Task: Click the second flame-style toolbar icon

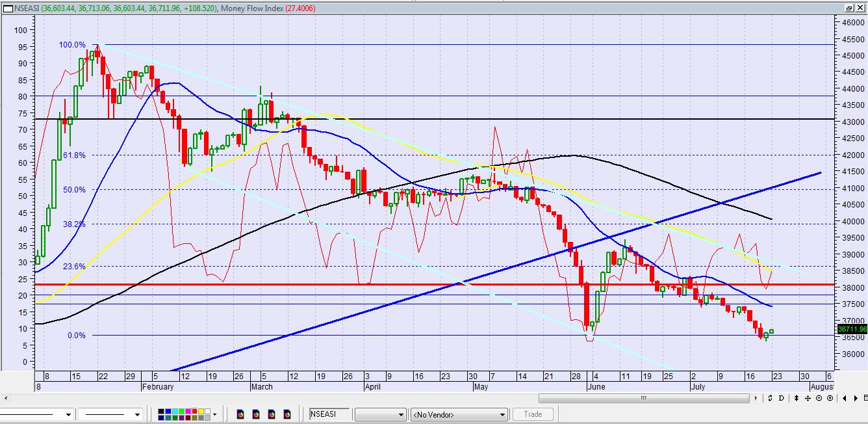Action: (x=256, y=414)
